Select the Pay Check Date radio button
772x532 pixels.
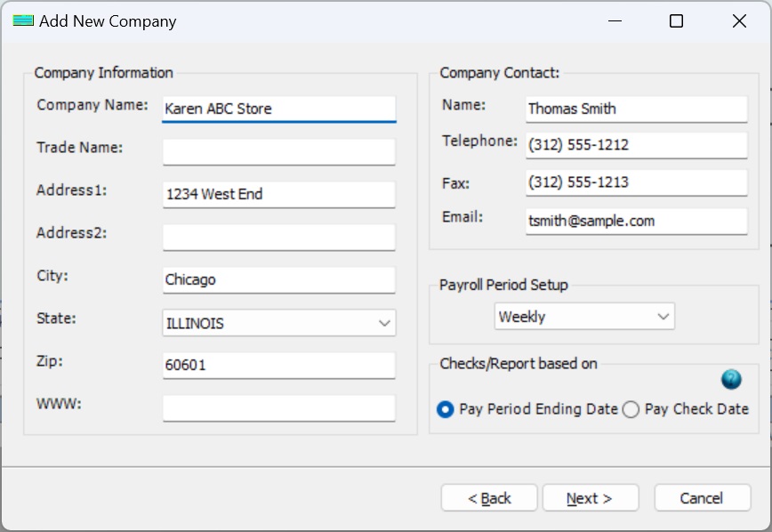(x=630, y=409)
